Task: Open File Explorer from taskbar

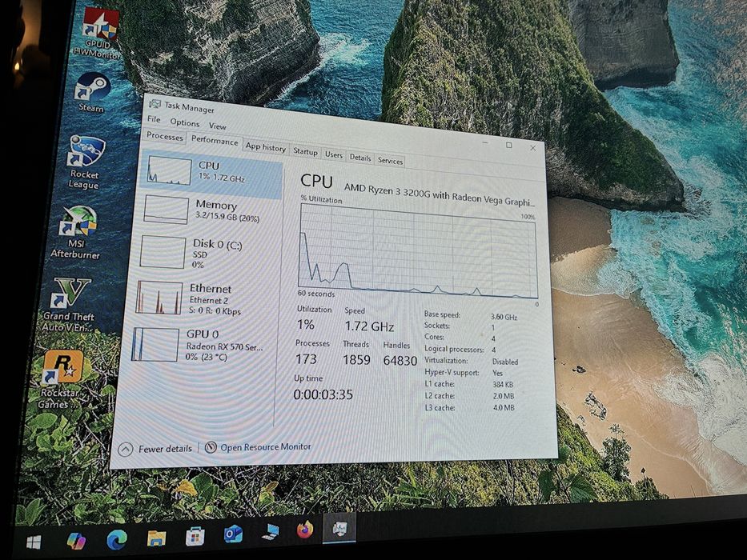Action: pos(156,538)
